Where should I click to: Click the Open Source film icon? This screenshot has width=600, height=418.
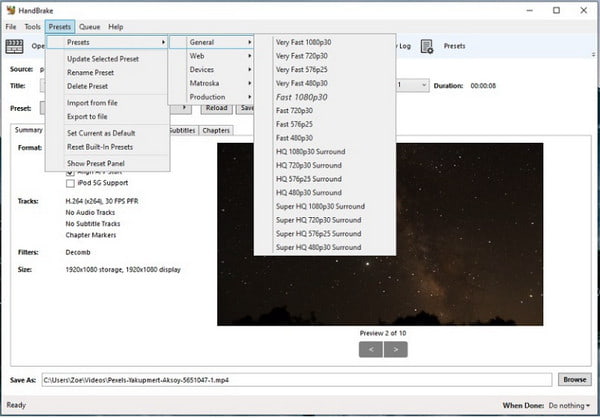[14, 46]
